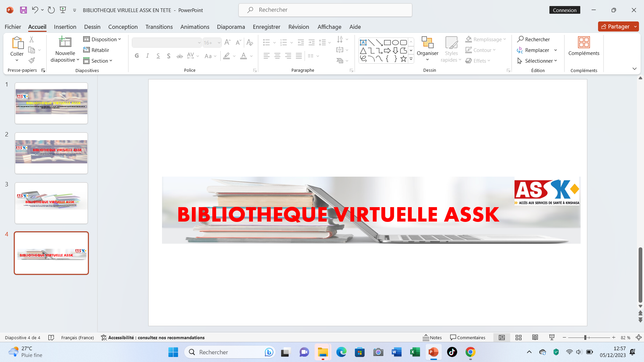Viewport: 644px width, 362px height.
Task: Toggle underline formatting
Action: coord(158,56)
